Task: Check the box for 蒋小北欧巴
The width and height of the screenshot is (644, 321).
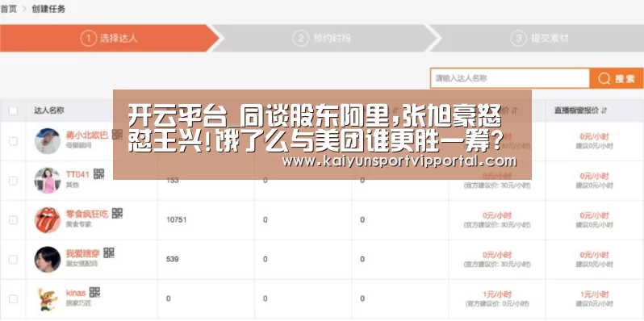Action: 13,141
